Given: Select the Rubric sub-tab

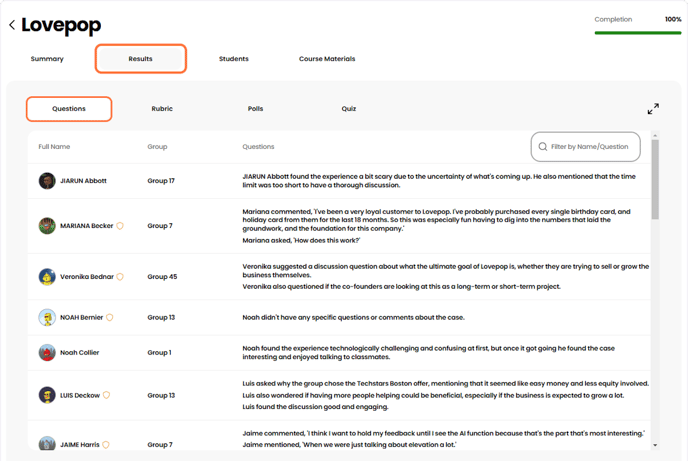Looking at the screenshot, I should pos(162,109).
